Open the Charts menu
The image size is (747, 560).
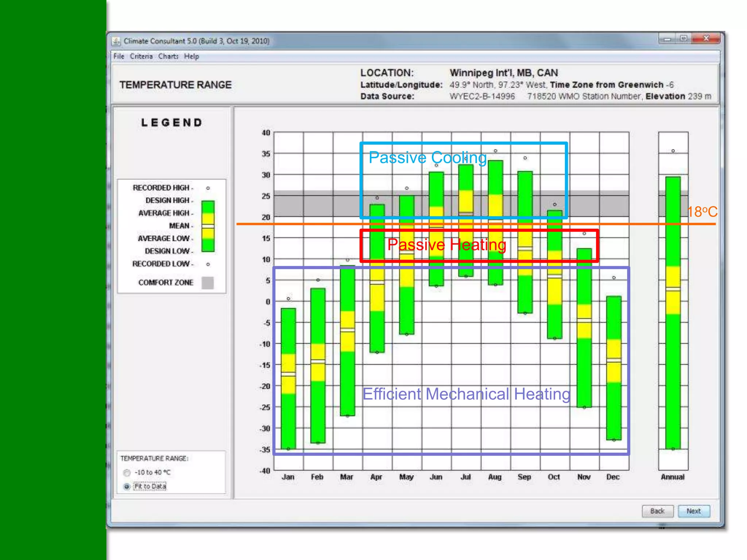pos(168,57)
